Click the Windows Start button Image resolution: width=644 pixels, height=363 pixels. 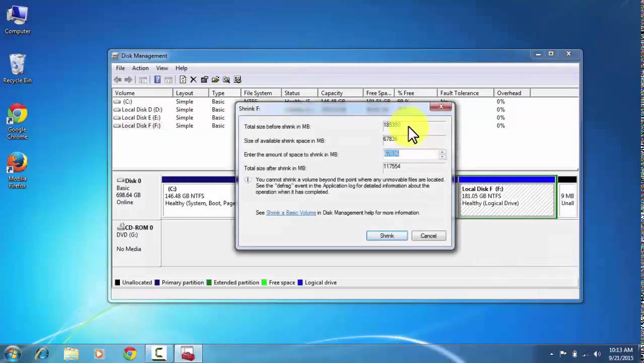pos(12,353)
